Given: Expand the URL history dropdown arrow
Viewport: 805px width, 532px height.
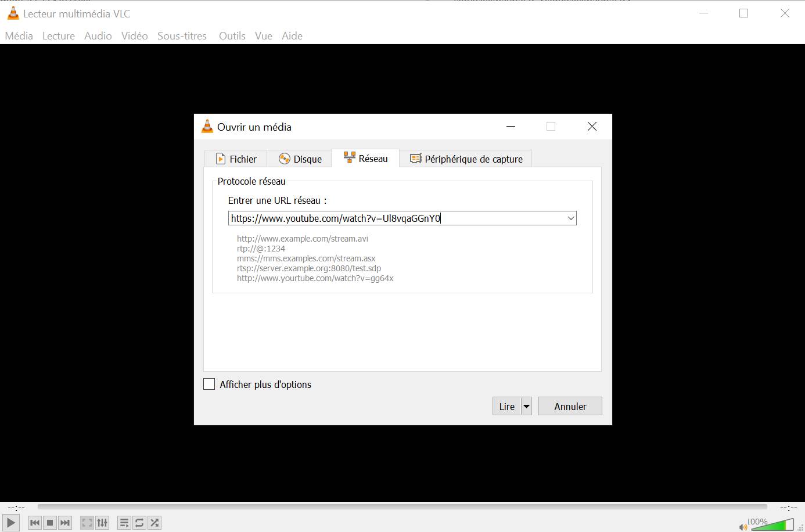Looking at the screenshot, I should point(571,218).
